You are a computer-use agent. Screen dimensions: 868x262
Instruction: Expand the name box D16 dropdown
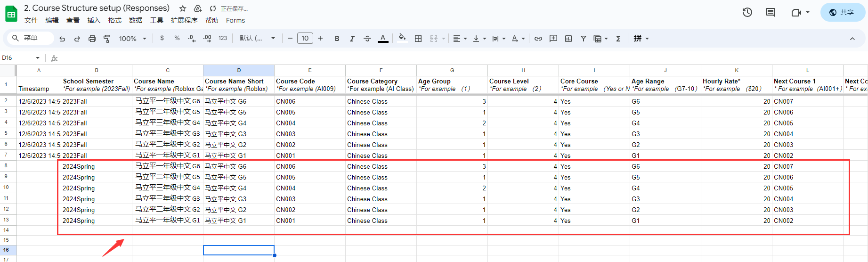[x=38, y=58]
